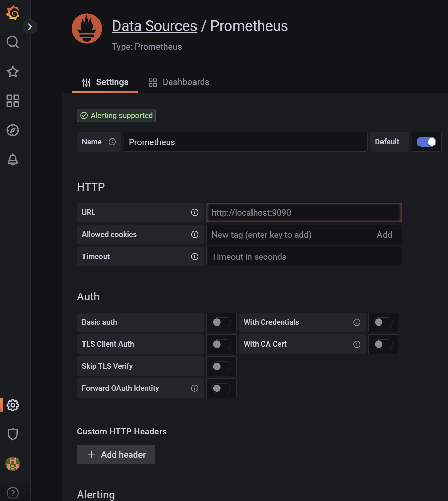
Task: Focus the Timeout in seconds field
Action: pos(304,257)
